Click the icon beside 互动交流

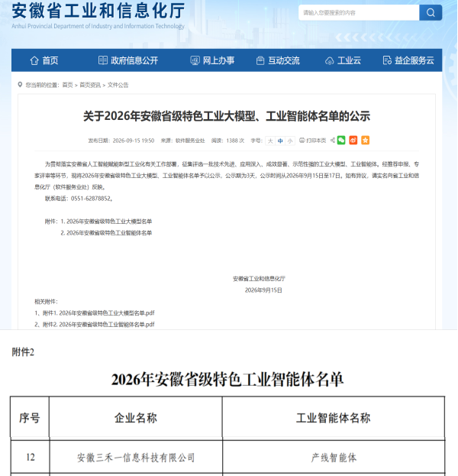[x=260, y=60]
